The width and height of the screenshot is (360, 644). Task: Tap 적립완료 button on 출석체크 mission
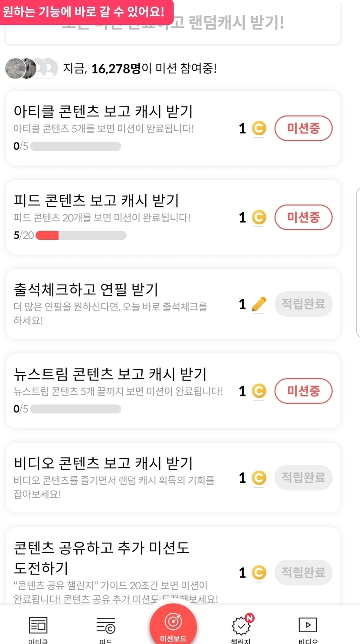coord(303,304)
